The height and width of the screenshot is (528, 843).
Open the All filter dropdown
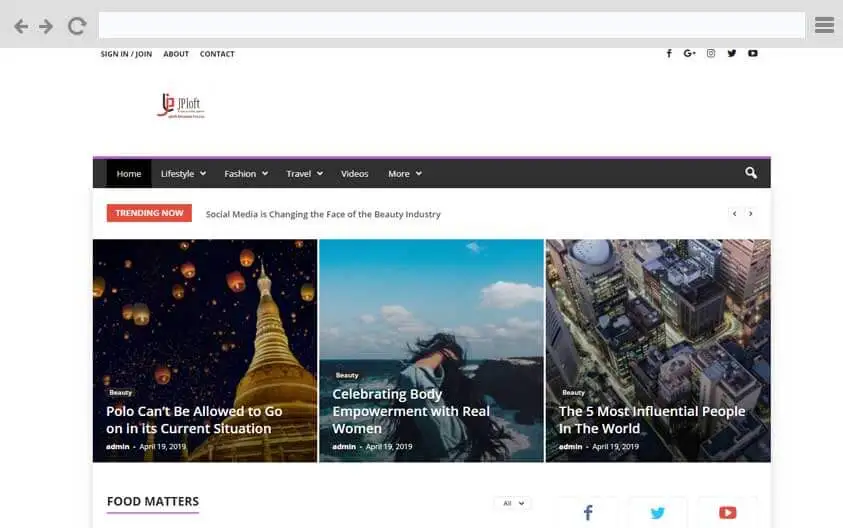click(512, 503)
